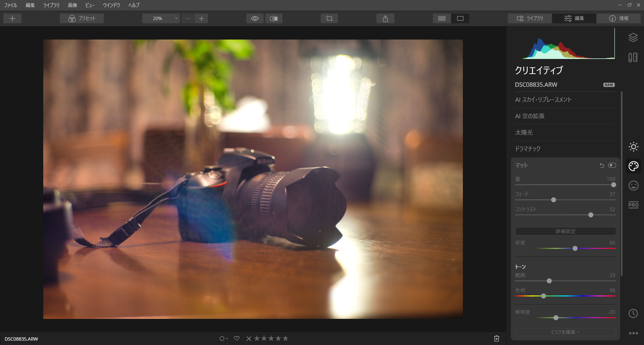This screenshot has width=644, height=345.
Task: Open the Portrait face icon
Action: (633, 186)
